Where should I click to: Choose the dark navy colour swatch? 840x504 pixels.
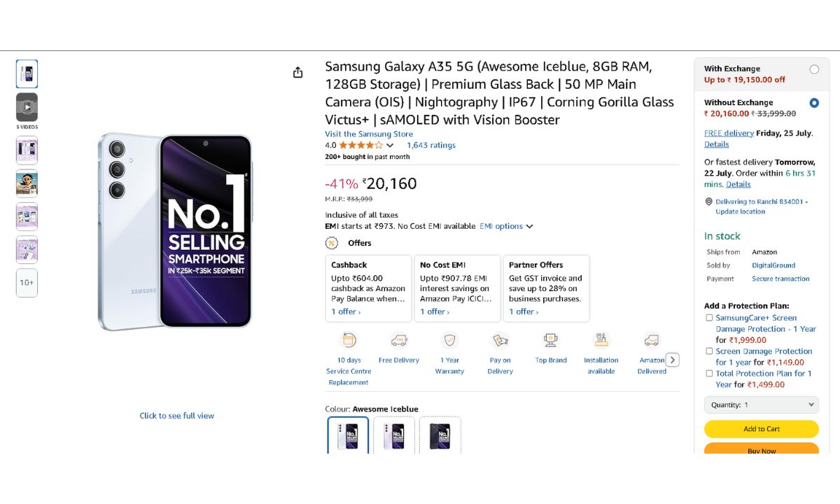pos(440,435)
